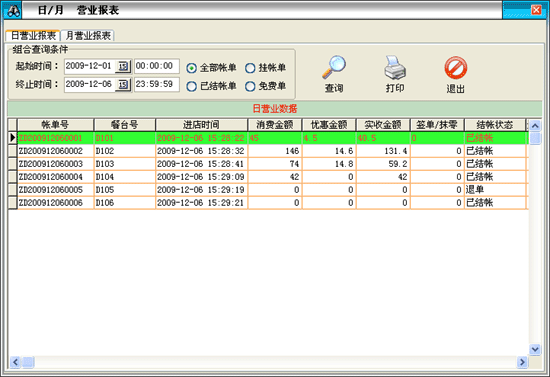The image size is (550, 377).
Task: Click the 结帐状态 column header
Action: [495, 125]
